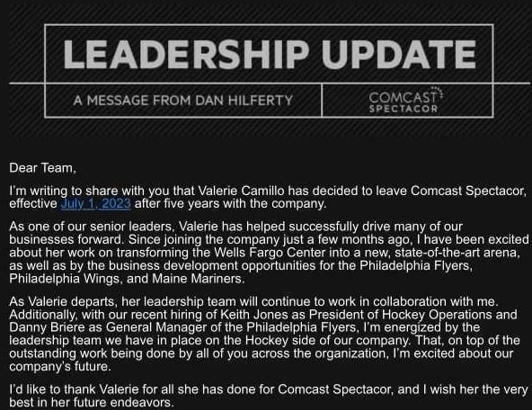532x410 pixels.
Task: Click 'Maine Mariners' in the second paragraph
Action: (197, 279)
